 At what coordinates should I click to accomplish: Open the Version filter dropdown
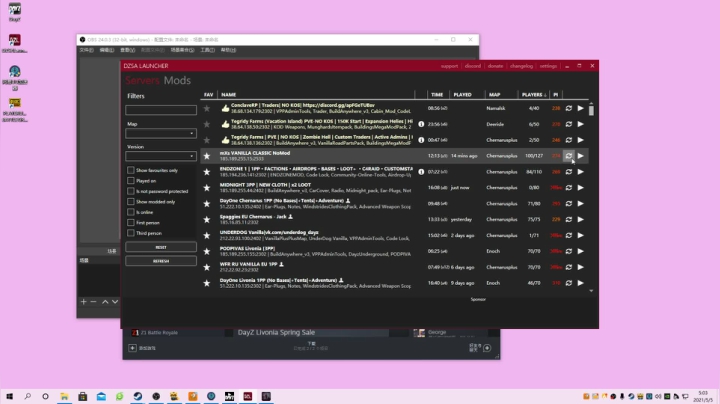coord(161,156)
